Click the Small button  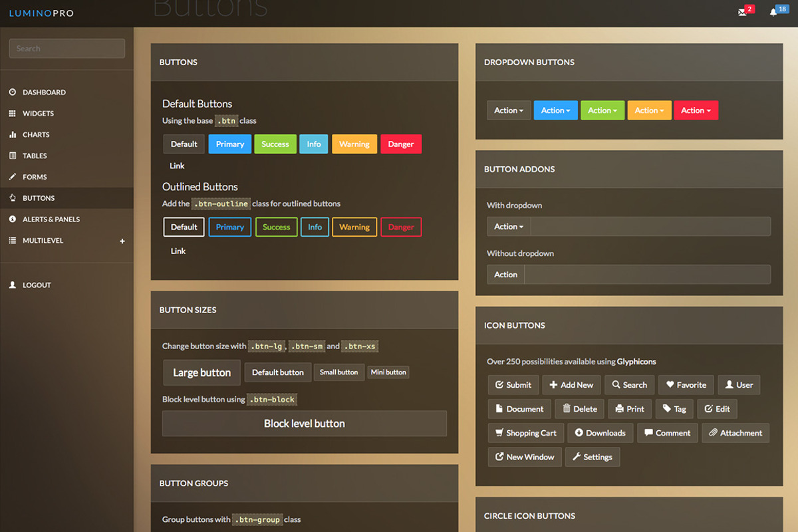pyautogui.click(x=339, y=372)
